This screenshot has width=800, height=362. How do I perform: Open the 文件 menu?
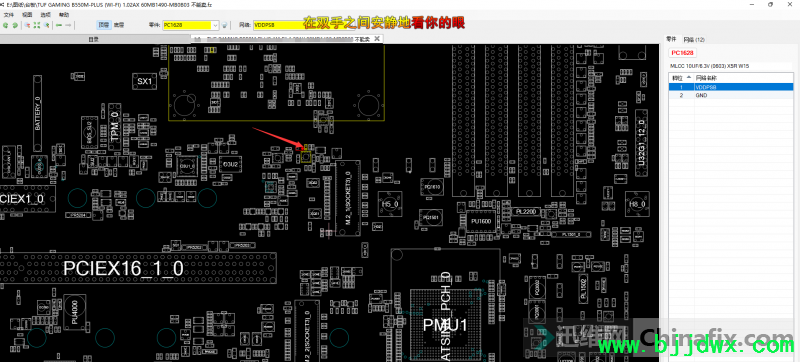tap(9, 15)
